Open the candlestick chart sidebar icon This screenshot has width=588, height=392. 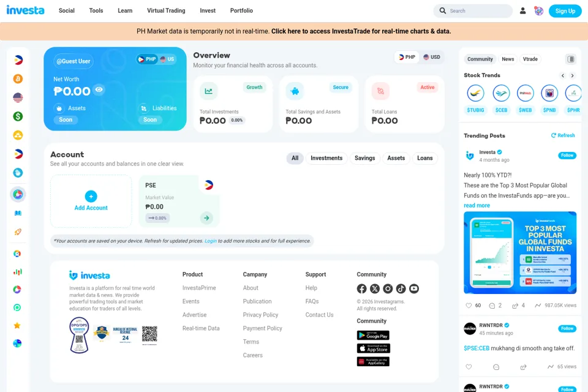(x=18, y=271)
